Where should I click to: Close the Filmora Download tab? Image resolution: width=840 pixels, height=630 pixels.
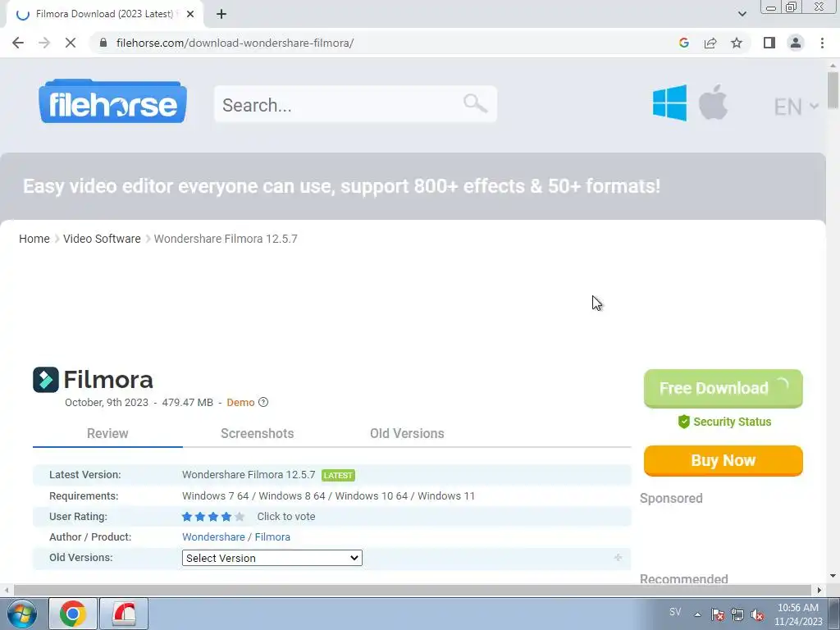(190, 14)
